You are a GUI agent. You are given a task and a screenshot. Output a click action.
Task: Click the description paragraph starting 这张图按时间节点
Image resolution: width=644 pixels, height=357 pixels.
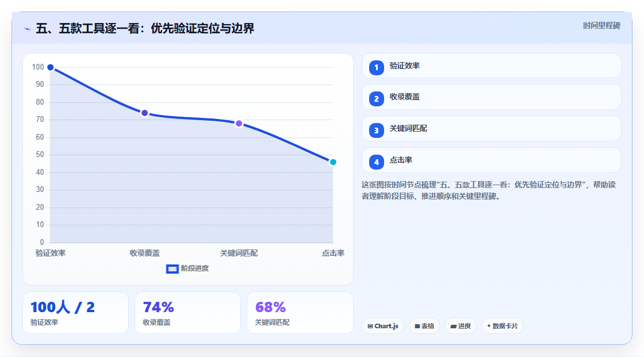489,191
